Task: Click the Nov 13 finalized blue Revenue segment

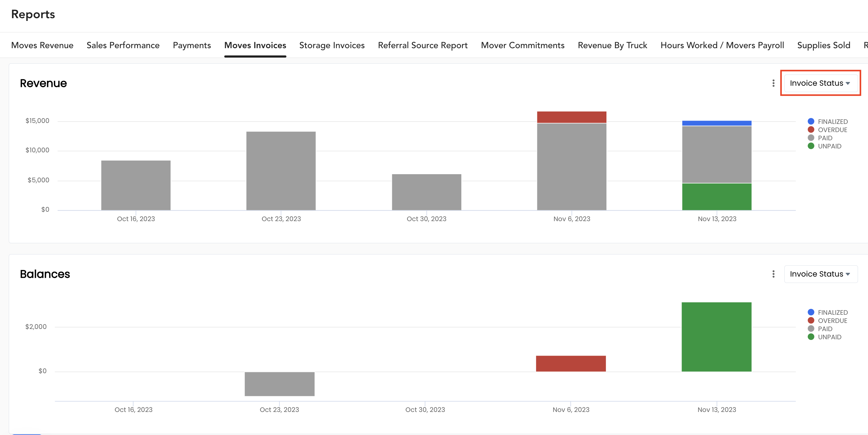Action: coord(717,123)
